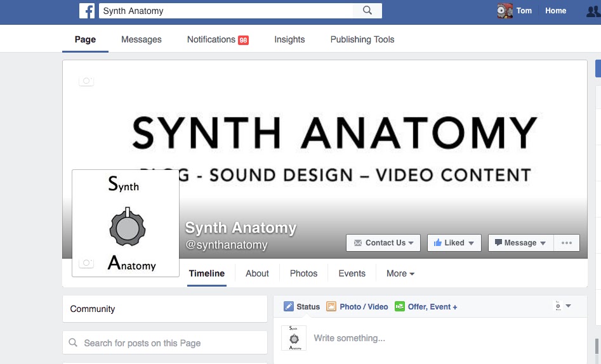The width and height of the screenshot is (601, 364).
Task: Click the speech bubble icon on Message
Action: tap(498, 242)
